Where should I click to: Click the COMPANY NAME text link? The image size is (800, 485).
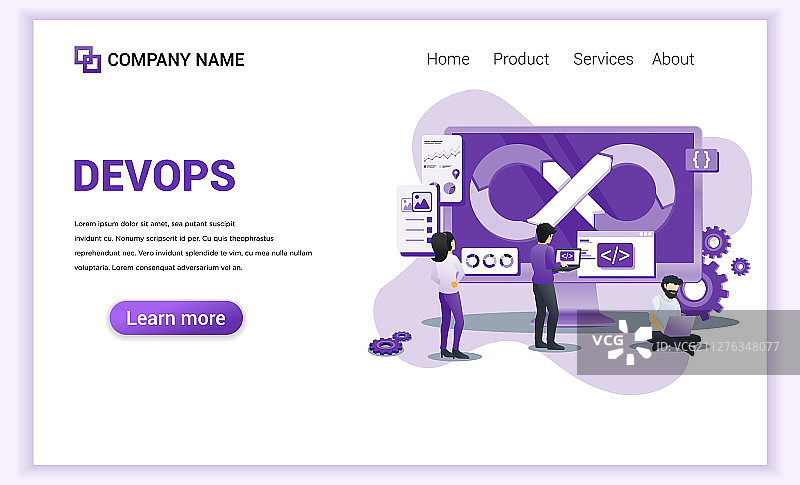tap(175, 60)
